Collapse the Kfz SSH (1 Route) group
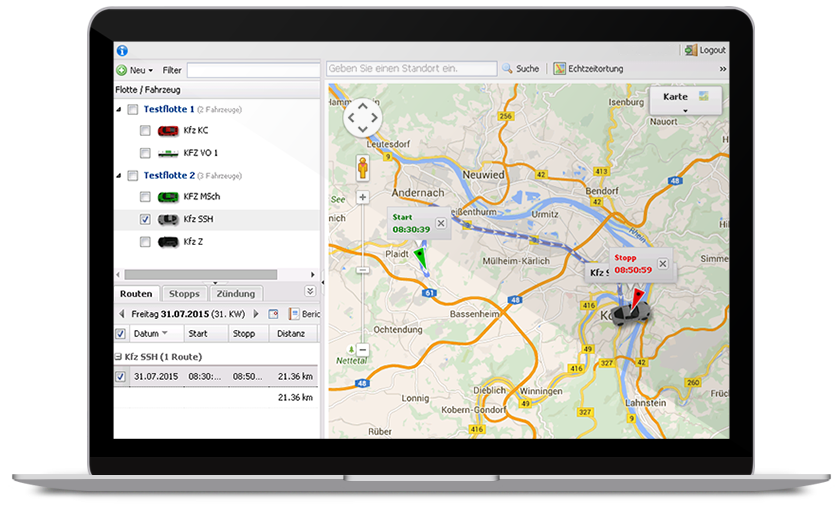The width and height of the screenshot is (840, 514). [119, 357]
